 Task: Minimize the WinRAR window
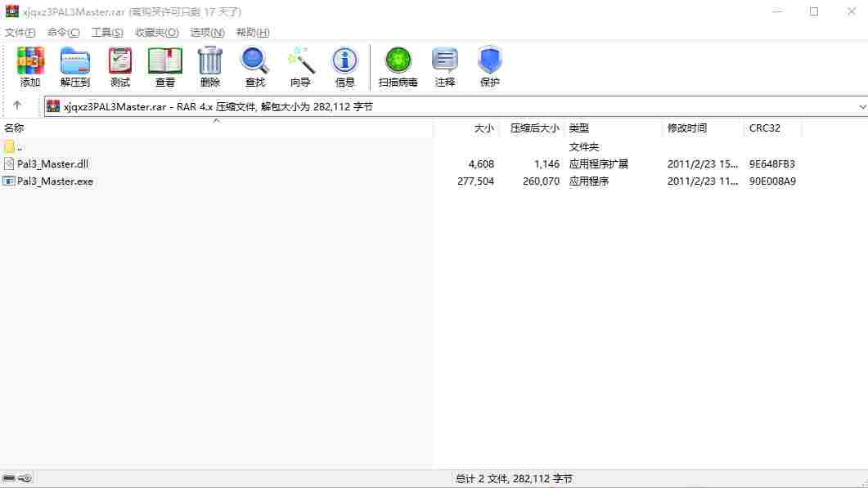click(x=776, y=11)
